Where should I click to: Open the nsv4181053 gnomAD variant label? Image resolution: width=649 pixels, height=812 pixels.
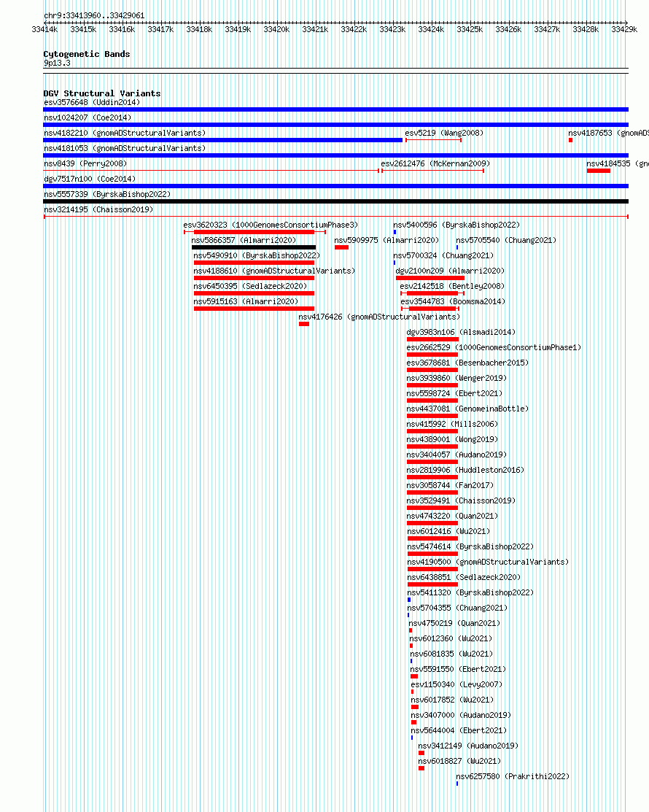coord(125,148)
